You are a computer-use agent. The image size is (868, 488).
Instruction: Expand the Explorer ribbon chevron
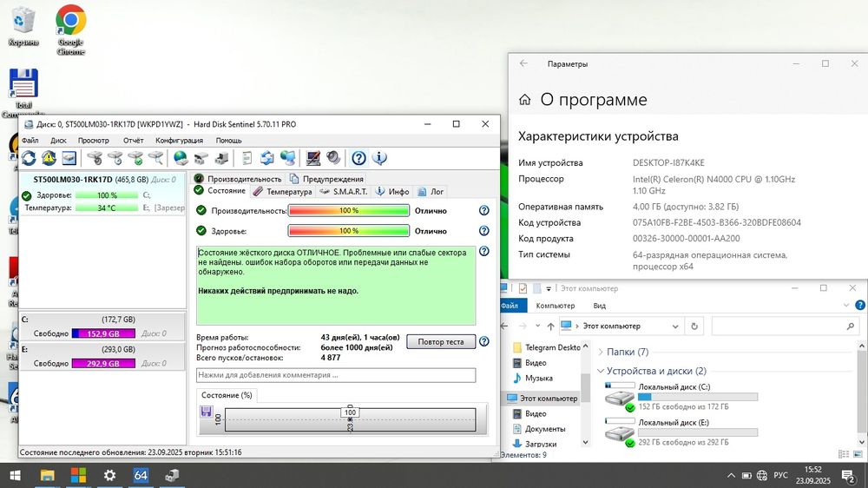click(x=845, y=305)
